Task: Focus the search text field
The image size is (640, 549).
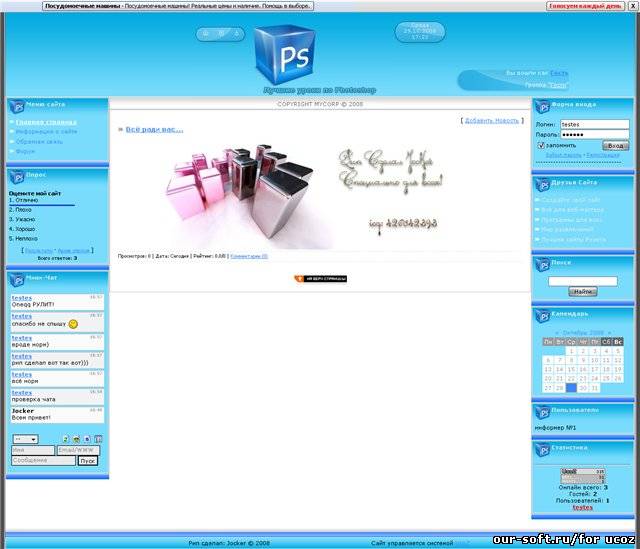Action: click(x=582, y=281)
